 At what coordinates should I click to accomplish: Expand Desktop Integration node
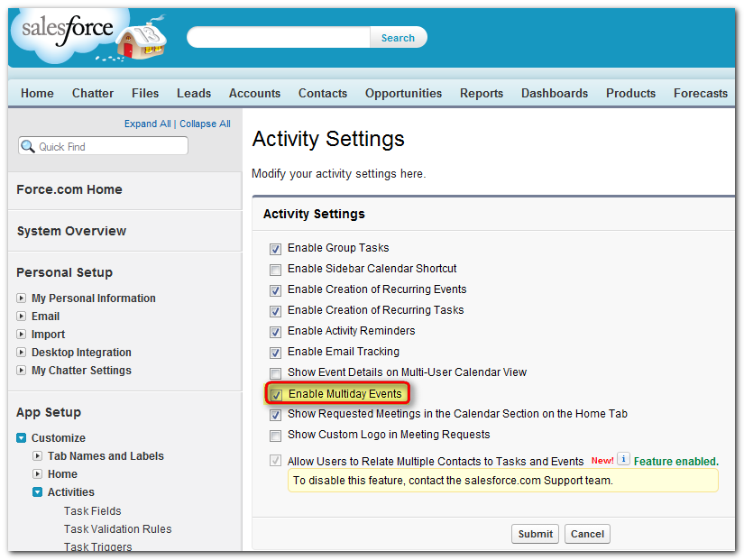(22, 352)
